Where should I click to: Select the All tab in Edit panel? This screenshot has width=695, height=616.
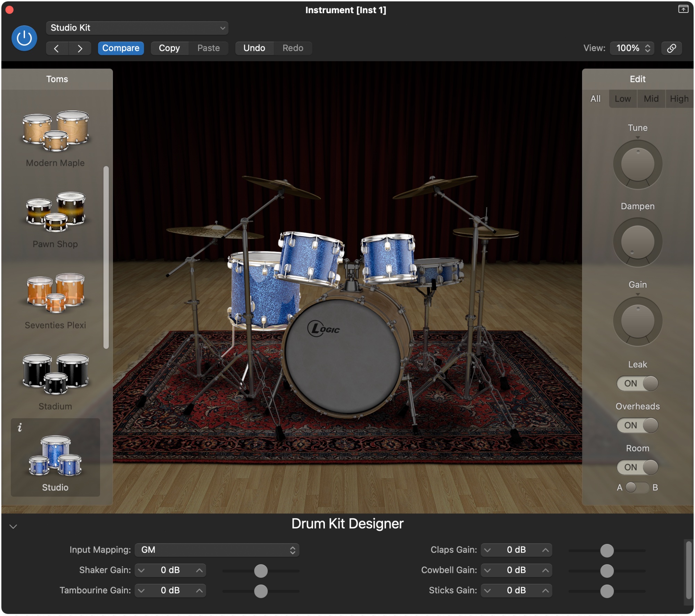click(x=595, y=99)
